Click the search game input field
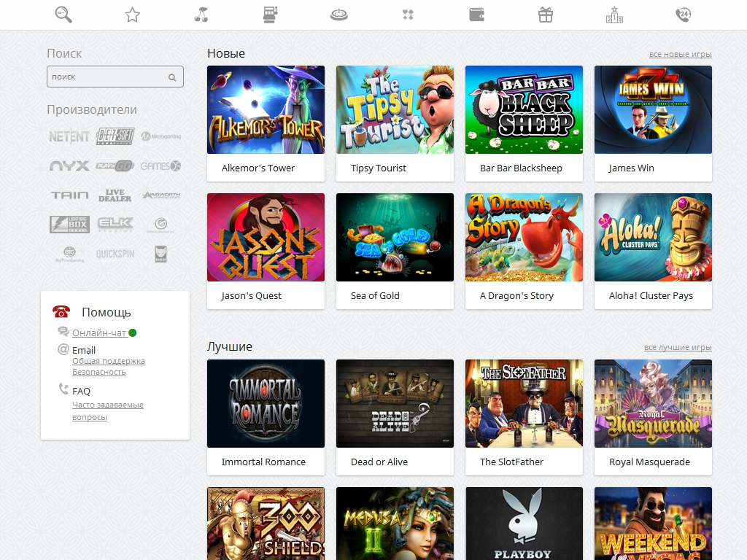This screenshot has width=747, height=560. 107,77
